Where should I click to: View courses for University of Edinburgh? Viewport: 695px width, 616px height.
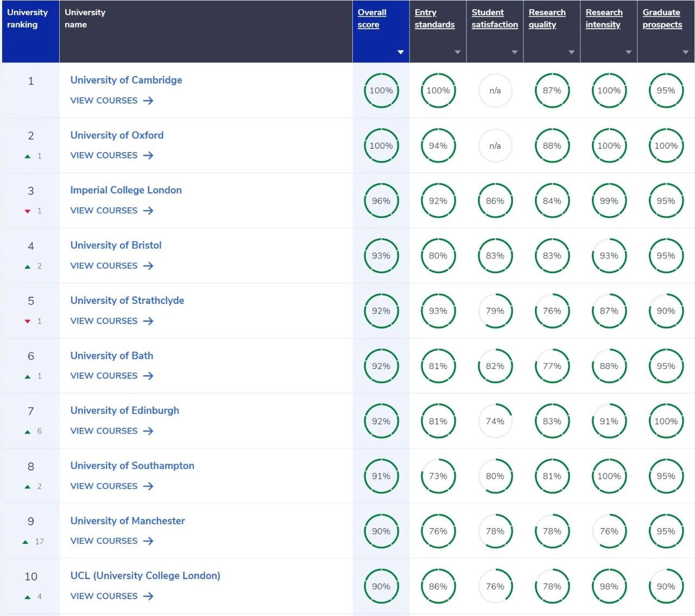click(x=104, y=431)
